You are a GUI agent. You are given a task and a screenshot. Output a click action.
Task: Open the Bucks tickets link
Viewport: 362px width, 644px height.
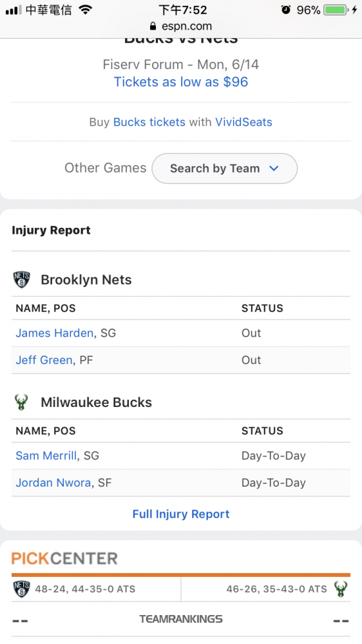click(x=149, y=122)
